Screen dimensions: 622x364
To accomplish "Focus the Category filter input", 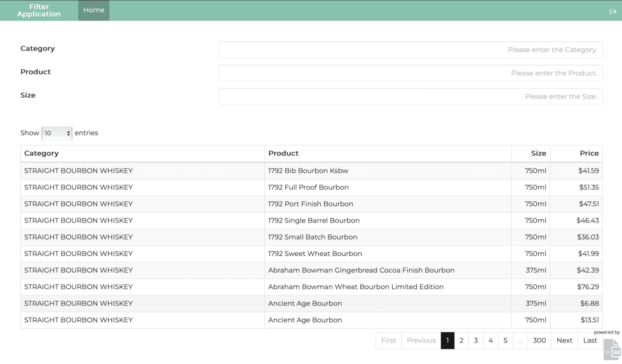I will [x=410, y=50].
